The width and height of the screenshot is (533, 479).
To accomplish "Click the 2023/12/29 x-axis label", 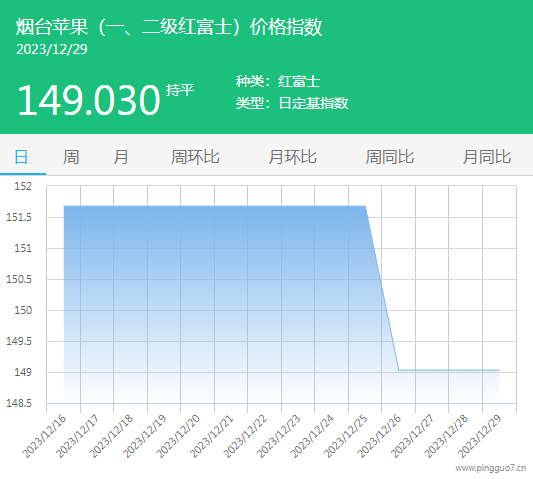I will [x=480, y=436].
